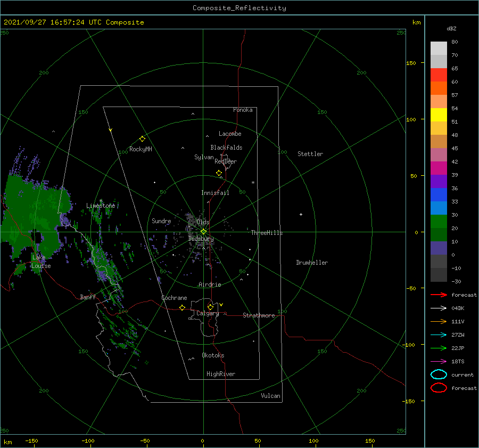Click the RedDeer city label
The image size is (479, 448).
coord(226,161)
